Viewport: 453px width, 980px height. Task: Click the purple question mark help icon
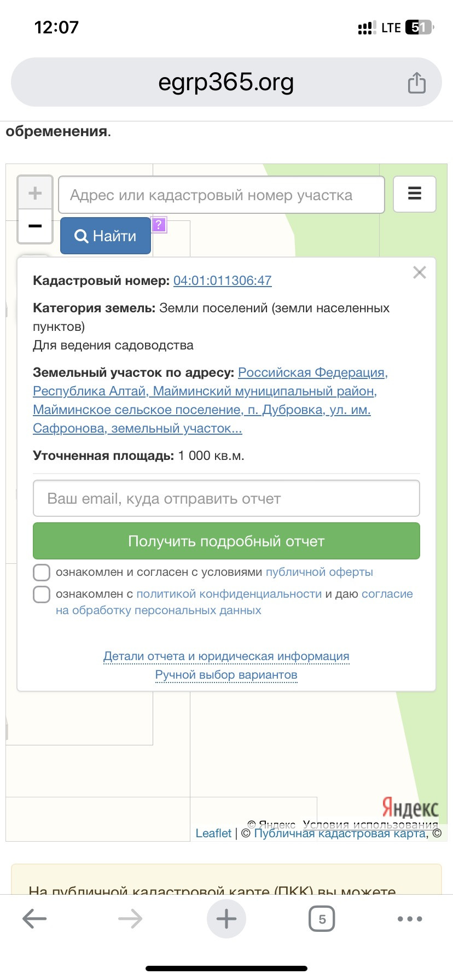click(x=159, y=224)
